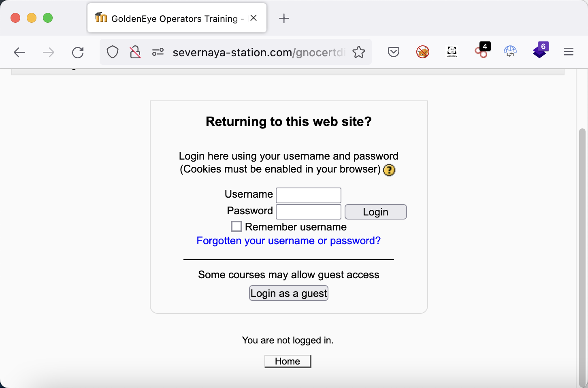Open the purple extension with badge 6
This screenshot has width=588, height=388.
540,51
